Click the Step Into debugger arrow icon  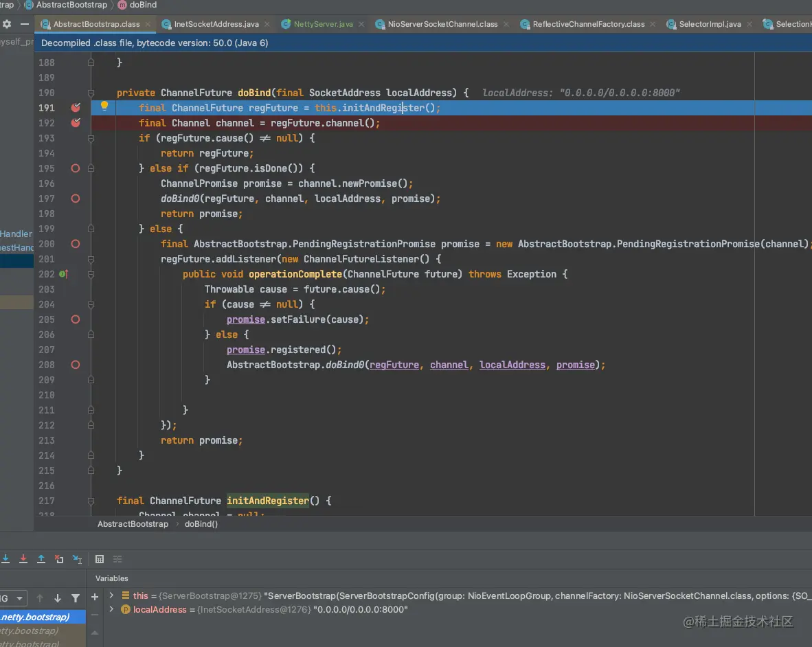coord(5,559)
